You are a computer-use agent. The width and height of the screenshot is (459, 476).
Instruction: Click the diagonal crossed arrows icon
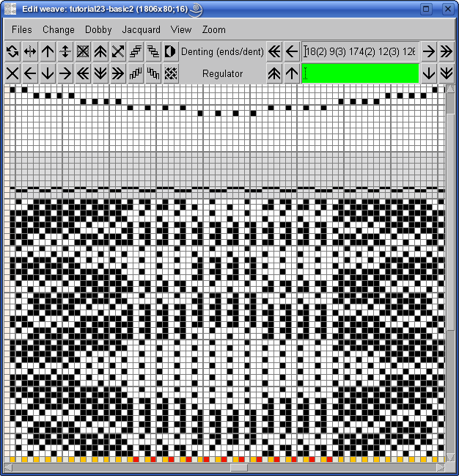tap(118, 51)
